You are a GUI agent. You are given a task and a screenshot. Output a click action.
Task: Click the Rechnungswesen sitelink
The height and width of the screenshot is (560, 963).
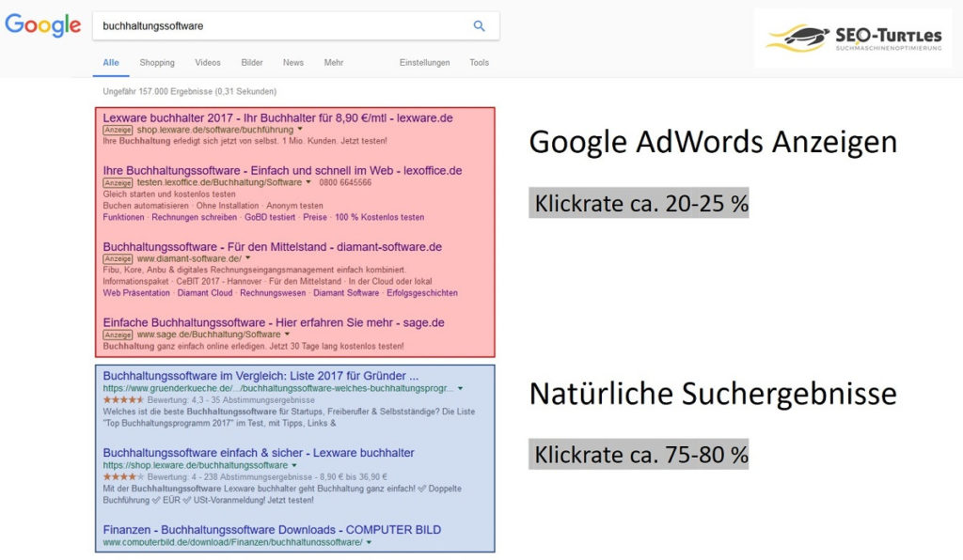point(273,293)
